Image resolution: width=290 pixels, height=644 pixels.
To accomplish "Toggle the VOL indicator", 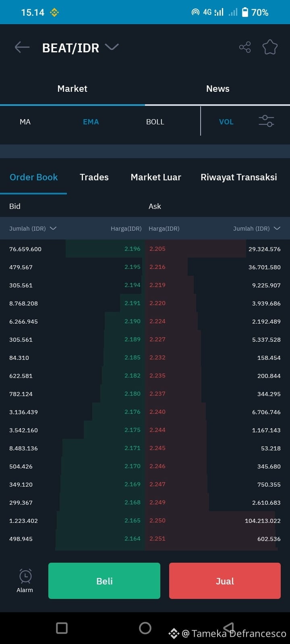I will click(226, 122).
